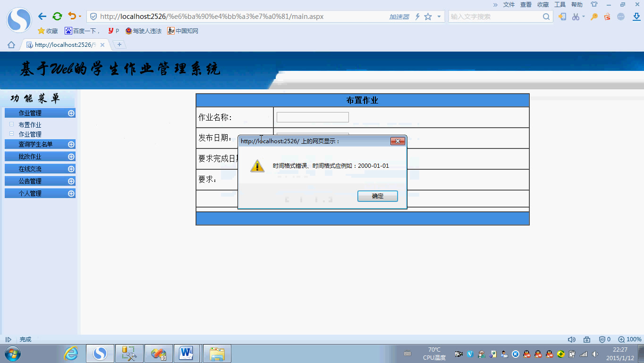Image resolution: width=644 pixels, height=363 pixels.
Task: Click the 作业名称 input field
Action: [x=312, y=117]
